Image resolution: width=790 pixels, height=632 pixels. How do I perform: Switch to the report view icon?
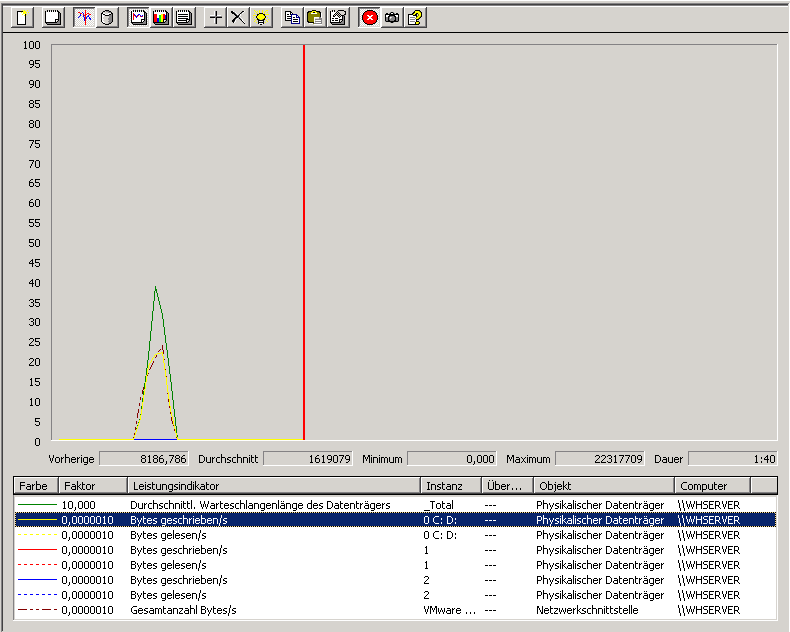184,18
